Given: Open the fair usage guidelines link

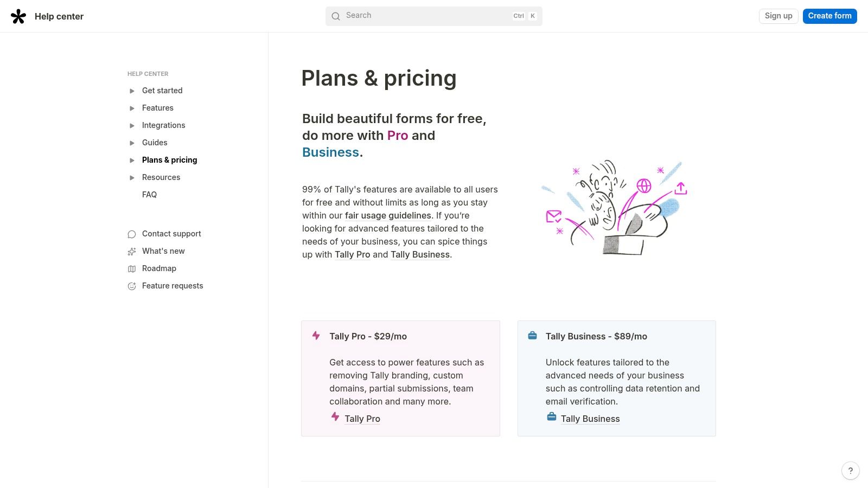Looking at the screenshot, I should pos(388,215).
